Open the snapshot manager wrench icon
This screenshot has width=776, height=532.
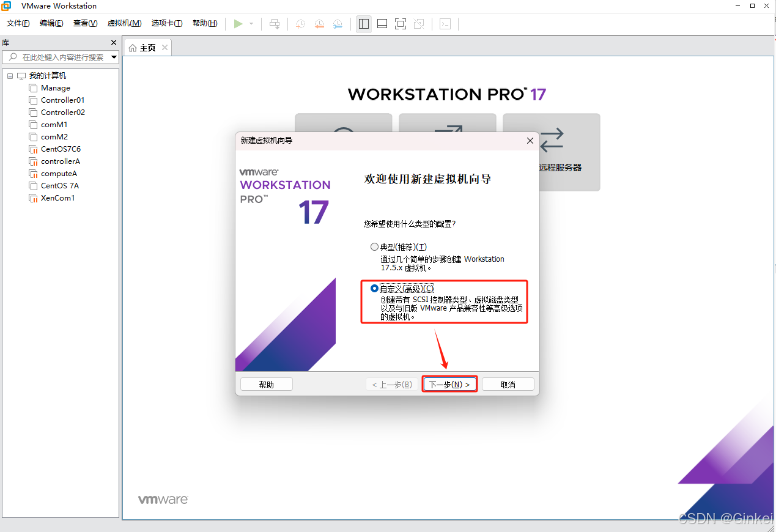pyautogui.click(x=338, y=24)
